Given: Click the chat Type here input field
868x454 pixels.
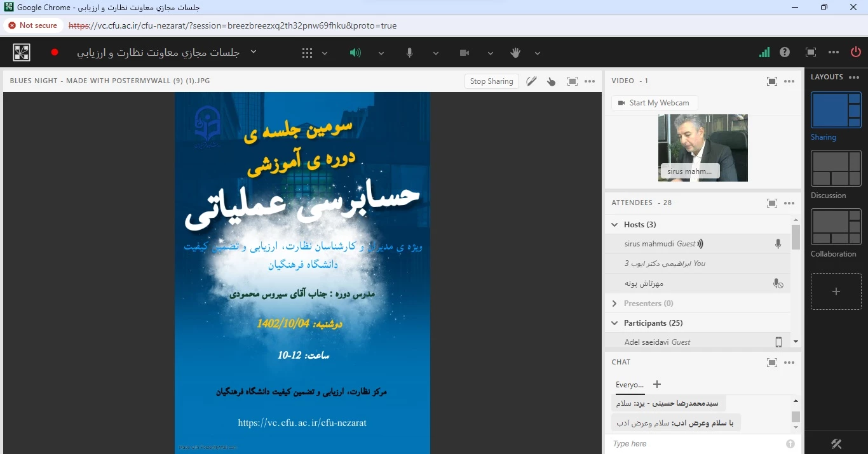Looking at the screenshot, I should [x=696, y=444].
